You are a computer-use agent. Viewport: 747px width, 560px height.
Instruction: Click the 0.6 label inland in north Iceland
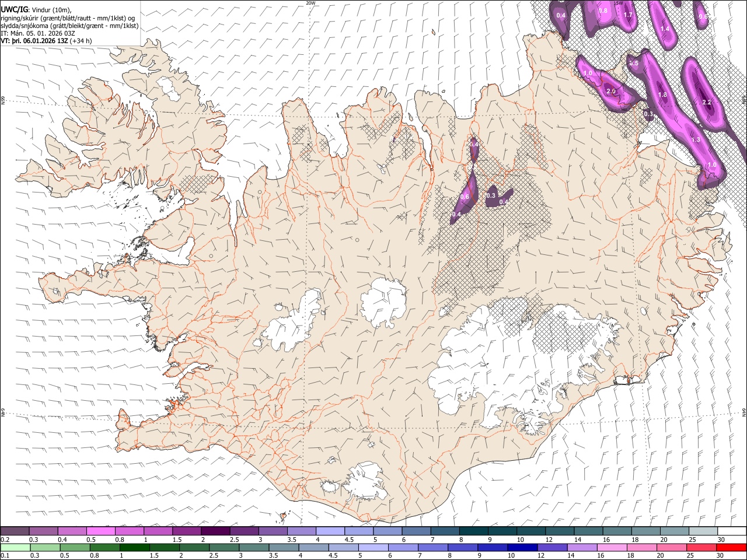[x=465, y=197]
